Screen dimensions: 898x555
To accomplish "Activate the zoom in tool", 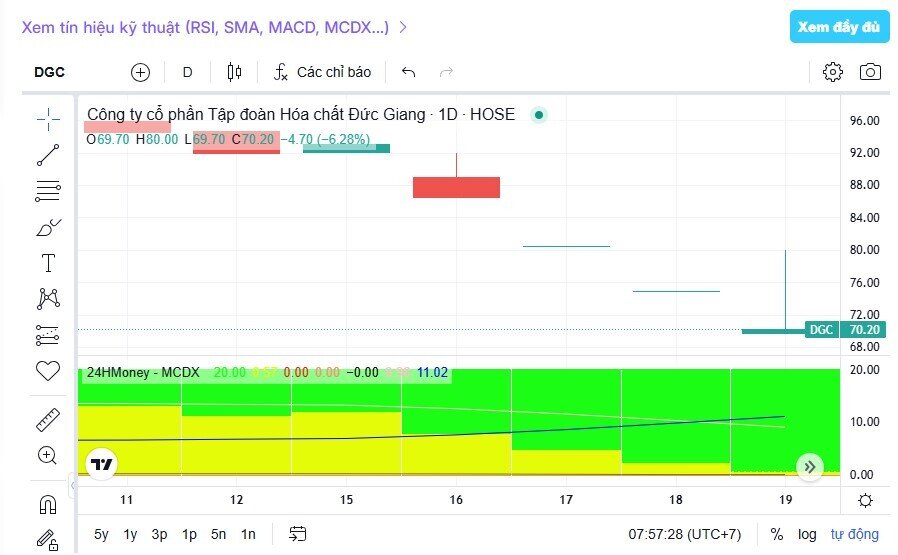I will click(x=47, y=455).
